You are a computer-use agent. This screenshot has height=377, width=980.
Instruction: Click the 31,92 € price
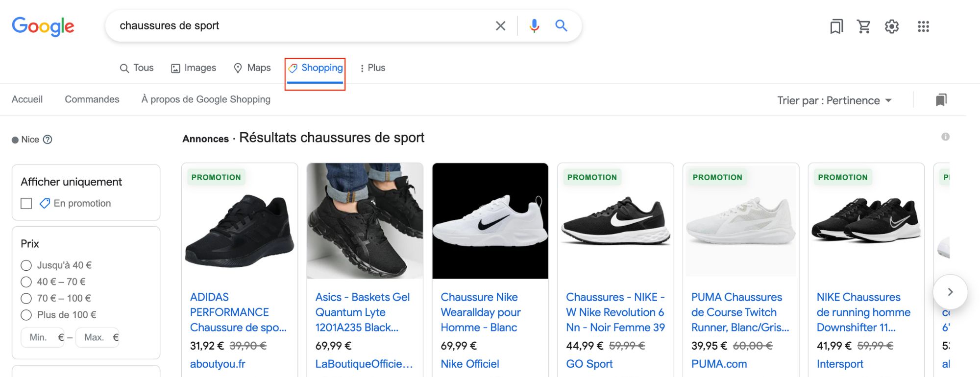click(x=207, y=346)
